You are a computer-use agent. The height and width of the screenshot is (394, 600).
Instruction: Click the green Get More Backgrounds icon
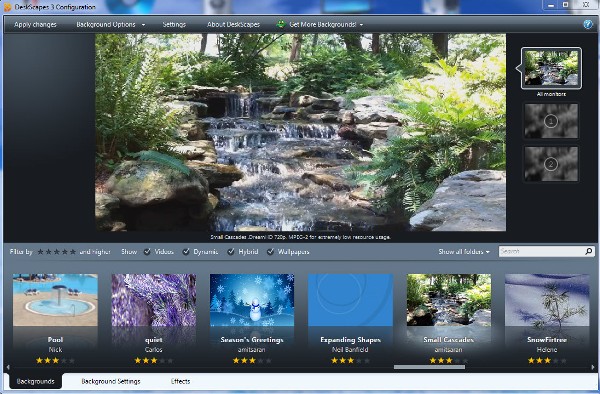click(281, 24)
